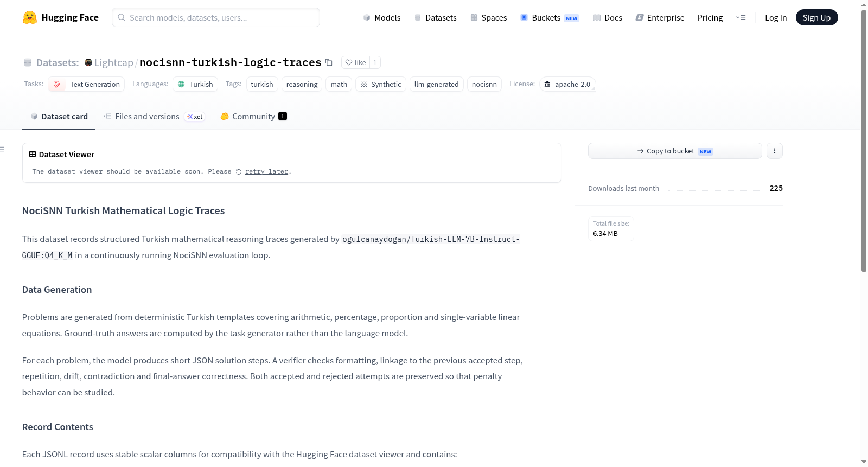868x467 pixels.
Task: Click the Downloads last month value 225
Action: 776,188
